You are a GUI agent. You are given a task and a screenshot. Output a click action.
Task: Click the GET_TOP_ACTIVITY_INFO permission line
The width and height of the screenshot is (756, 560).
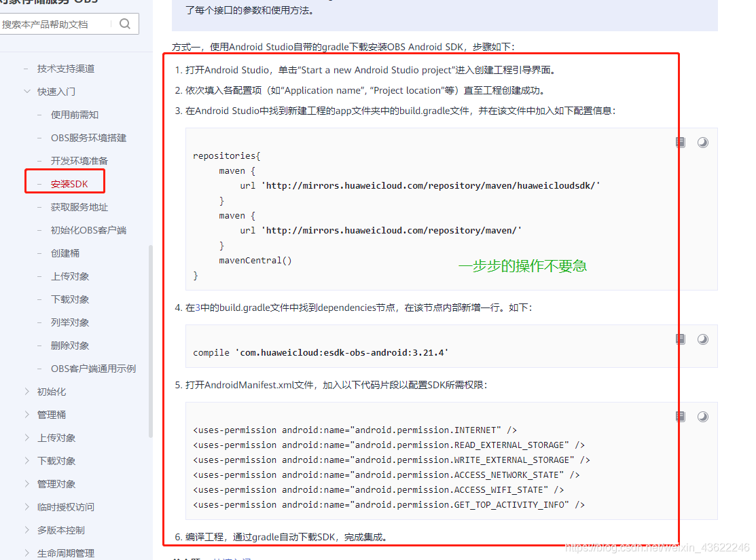click(x=389, y=504)
